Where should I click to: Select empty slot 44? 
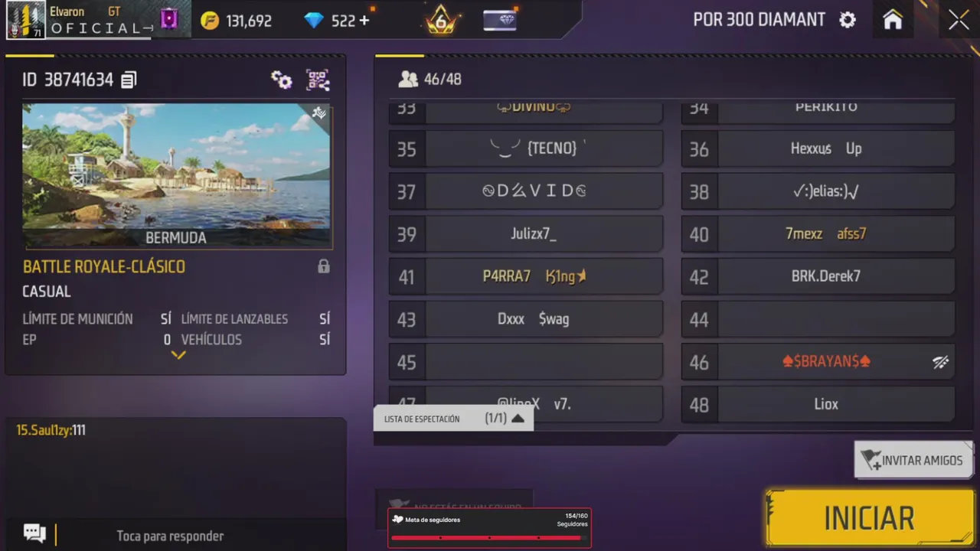[818, 319]
